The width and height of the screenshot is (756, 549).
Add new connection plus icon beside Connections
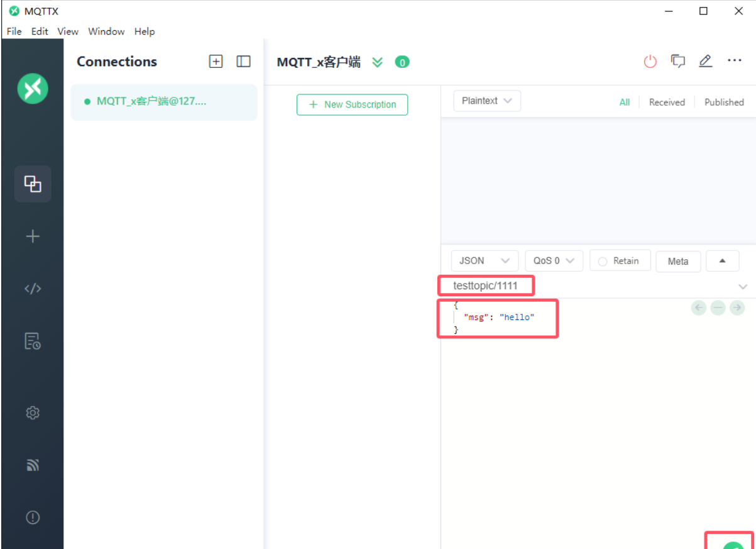pos(216,62)
